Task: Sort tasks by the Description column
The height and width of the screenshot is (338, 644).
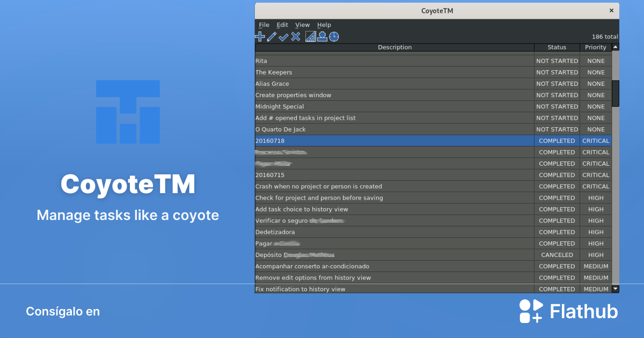Action: (394, 47)
